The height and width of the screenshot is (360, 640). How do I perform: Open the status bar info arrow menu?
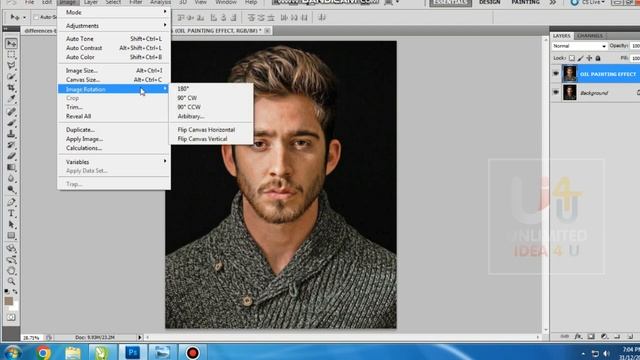(140, 338)
